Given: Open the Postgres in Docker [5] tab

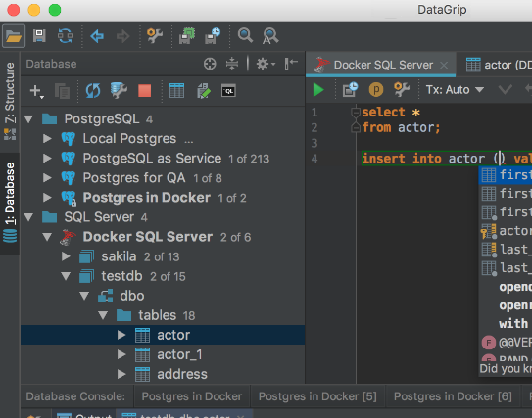Looking at the screenshot, I should pos(317,396).
